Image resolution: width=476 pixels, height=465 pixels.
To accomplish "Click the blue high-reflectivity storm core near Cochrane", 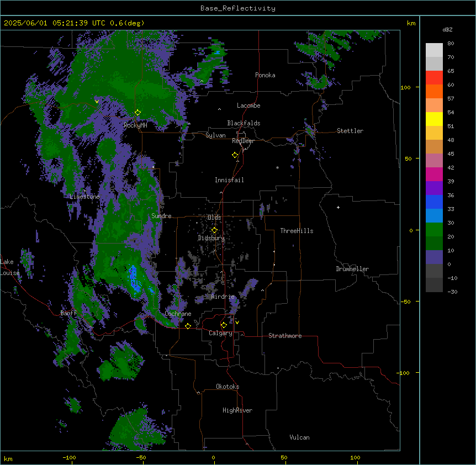I will click(x=134, y=279).
